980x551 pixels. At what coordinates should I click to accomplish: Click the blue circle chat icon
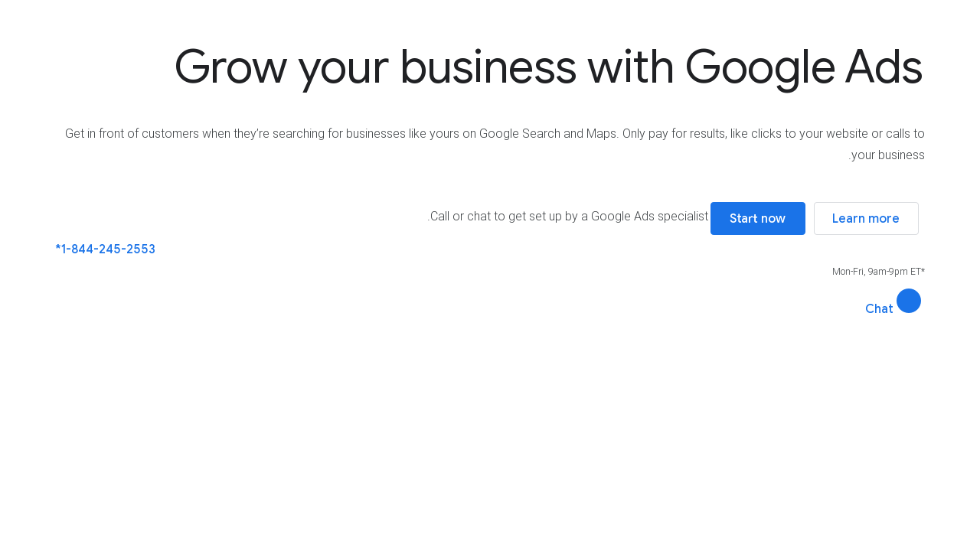pyautogui.click(x=909, y=301)
